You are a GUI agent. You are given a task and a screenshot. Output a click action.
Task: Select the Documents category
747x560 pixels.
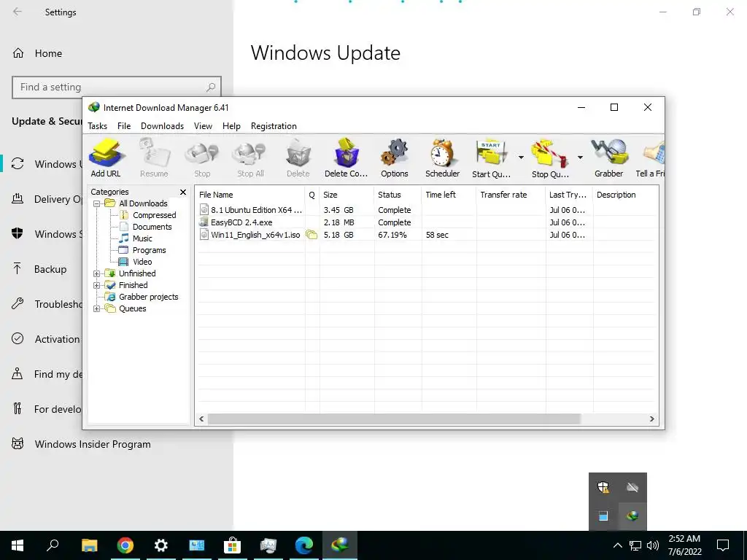pyautogui.click(x=146, y=227)
